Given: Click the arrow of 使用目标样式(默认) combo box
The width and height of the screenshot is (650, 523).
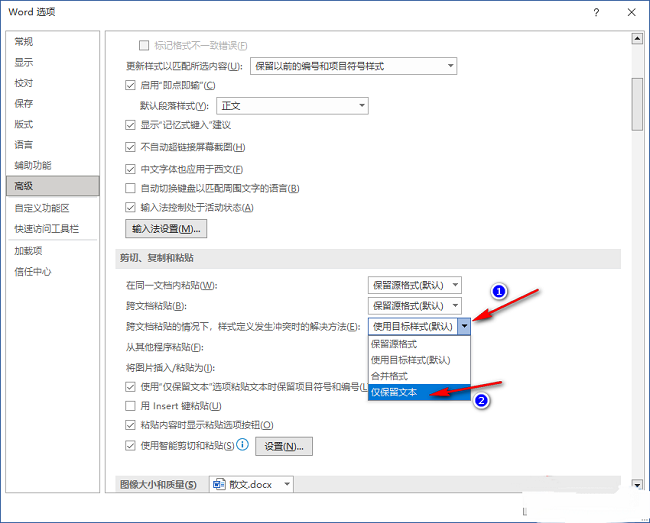Looking at the screenshot, I should tap(464, 327).
